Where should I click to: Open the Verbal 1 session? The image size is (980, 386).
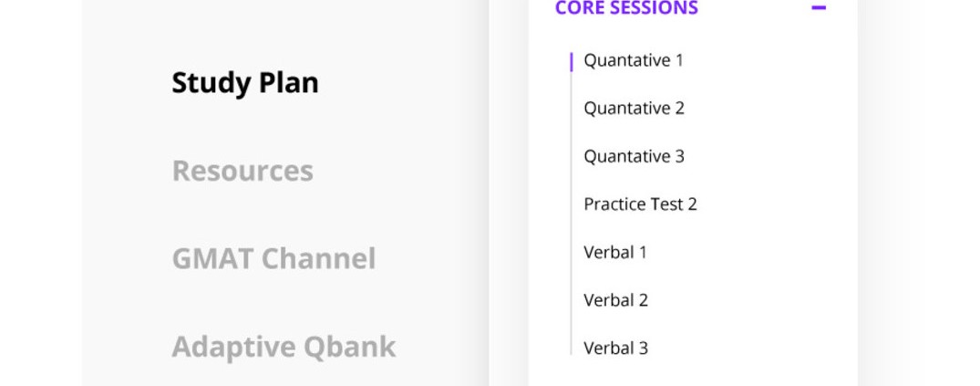pos(615,252)
